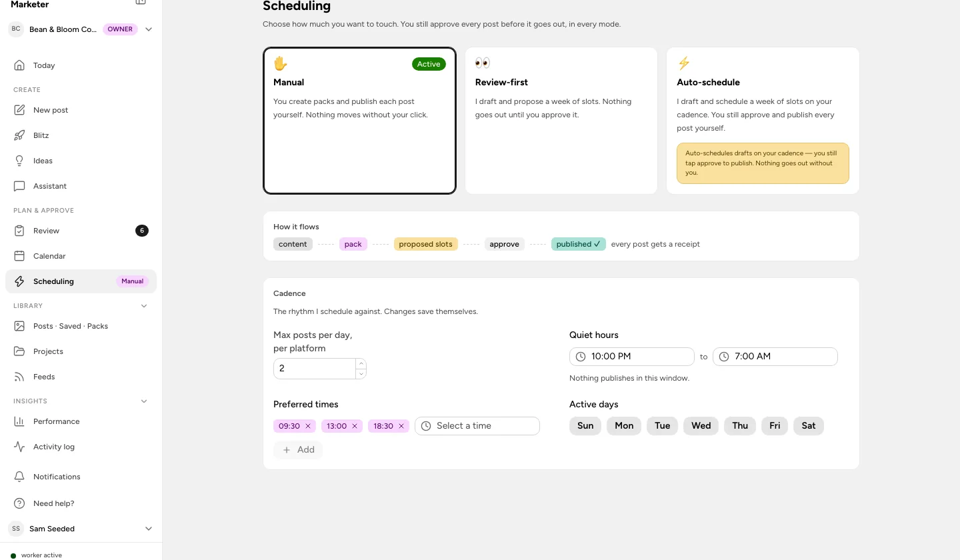Expand the Sam Seeded account menu
960x560 pixels.
pos(149,529)
